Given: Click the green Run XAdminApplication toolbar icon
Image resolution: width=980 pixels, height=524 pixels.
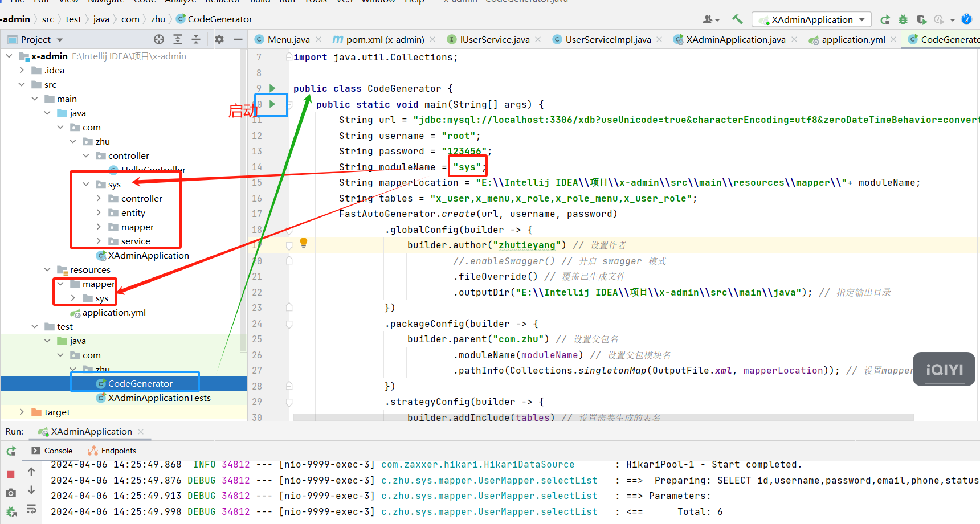Looking at the screenshot, I should tap(885, 20).
